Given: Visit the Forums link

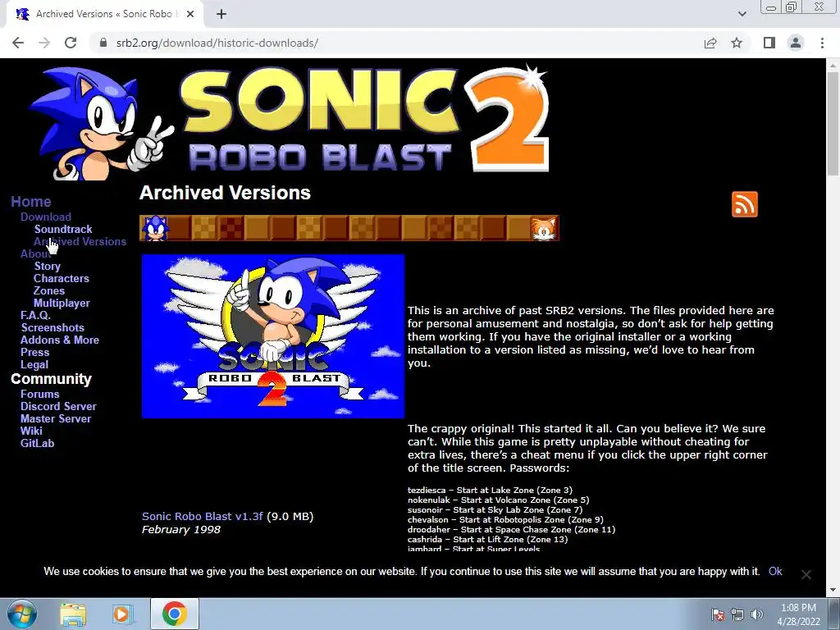Looking at the screenshot, I should pyautogui.click(x=39, y=394).
